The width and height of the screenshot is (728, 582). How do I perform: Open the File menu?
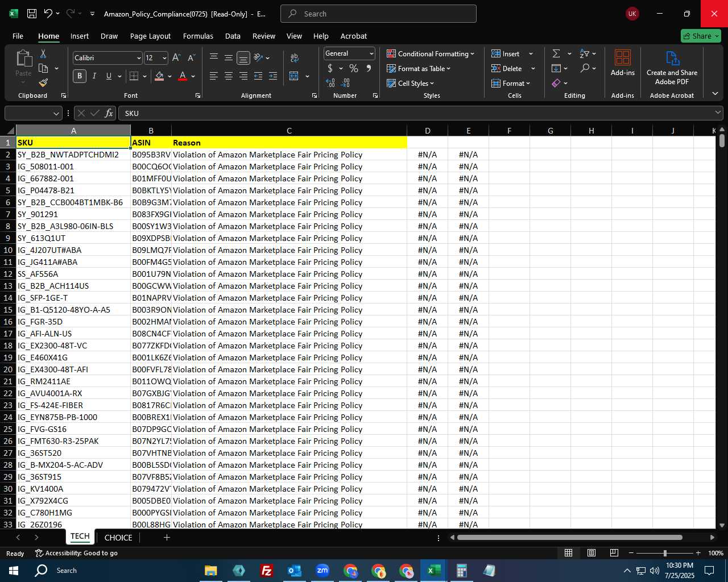(x=18, y=36)
